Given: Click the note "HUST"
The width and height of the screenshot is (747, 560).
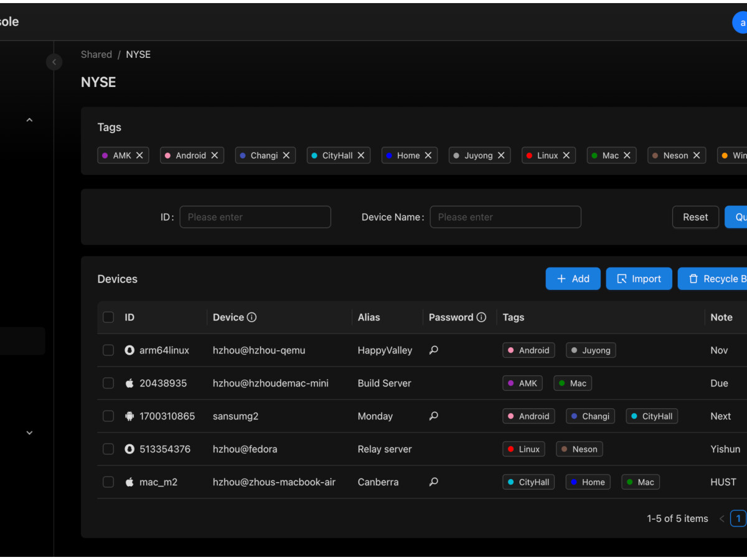Looking at the screenshot, I should tap(723, 482).
